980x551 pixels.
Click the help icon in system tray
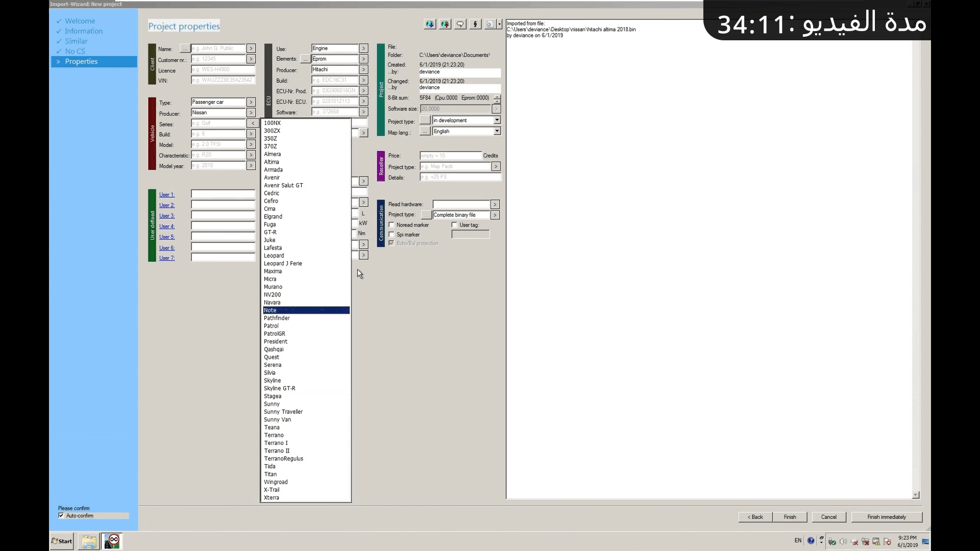coord(811,541)
